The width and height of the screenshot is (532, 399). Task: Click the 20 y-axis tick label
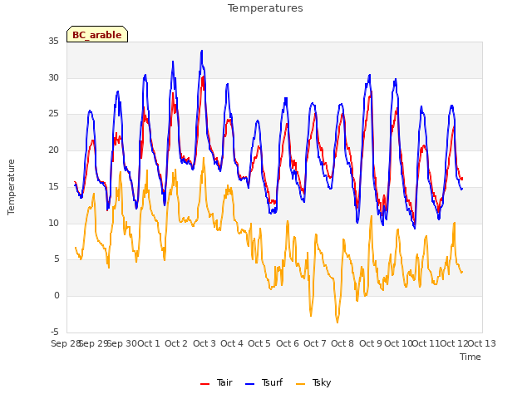tap(53, 150)
